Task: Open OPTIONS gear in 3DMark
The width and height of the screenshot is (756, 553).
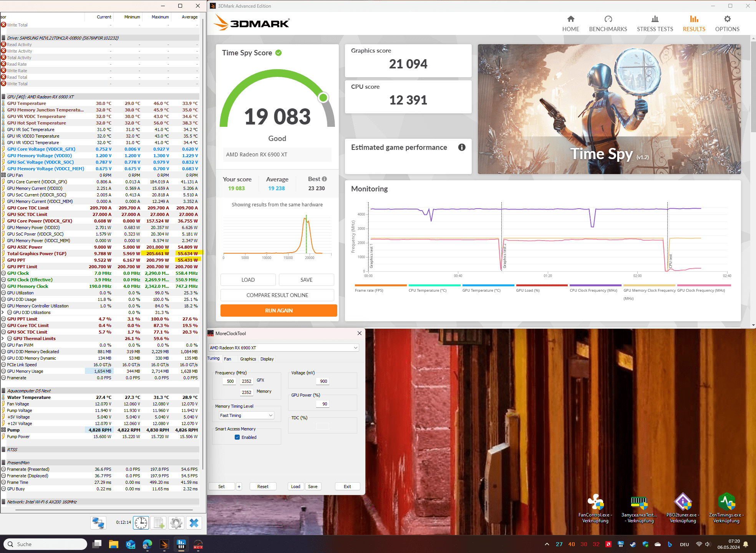Action: tap(727, 23)
